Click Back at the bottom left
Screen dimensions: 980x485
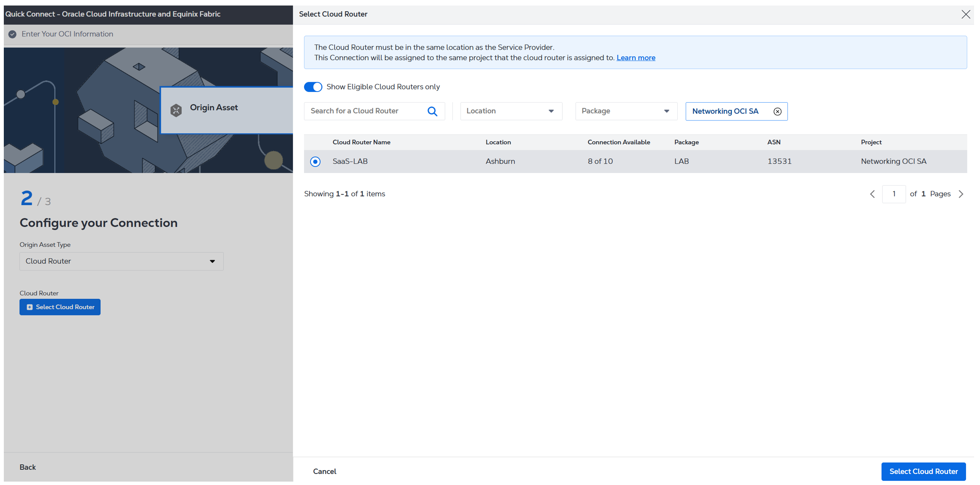pyautogui.click(x=28, y=467)
